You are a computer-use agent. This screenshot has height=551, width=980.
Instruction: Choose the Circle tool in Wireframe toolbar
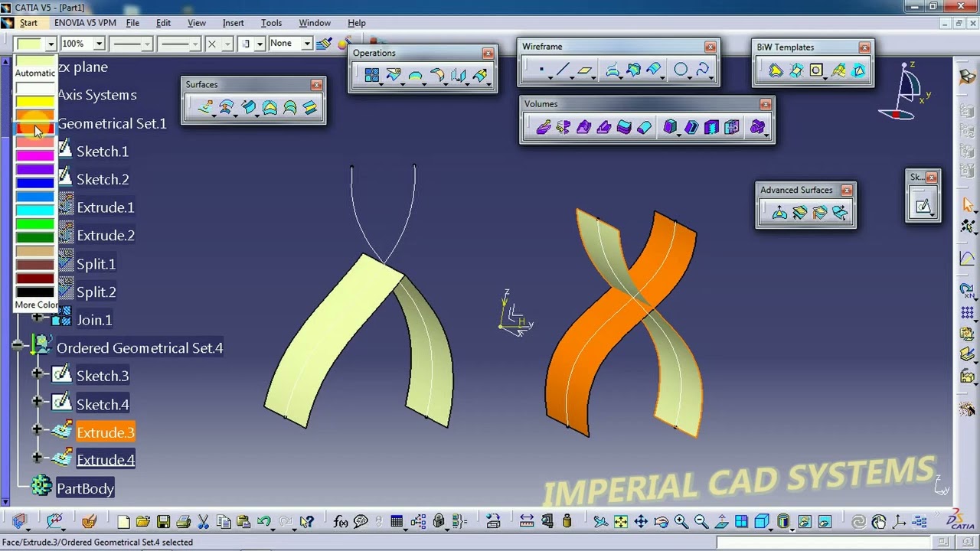click(x=680, y=70)
